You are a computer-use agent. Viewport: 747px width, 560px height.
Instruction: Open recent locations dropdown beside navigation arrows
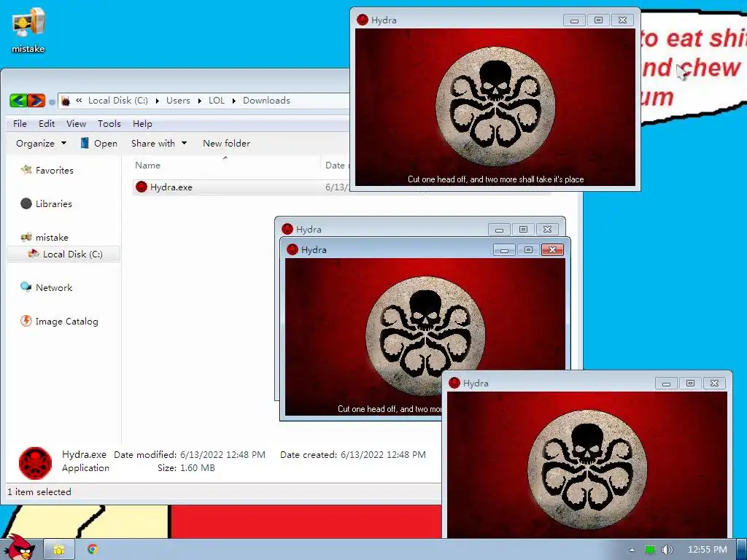tap(52, 101)
